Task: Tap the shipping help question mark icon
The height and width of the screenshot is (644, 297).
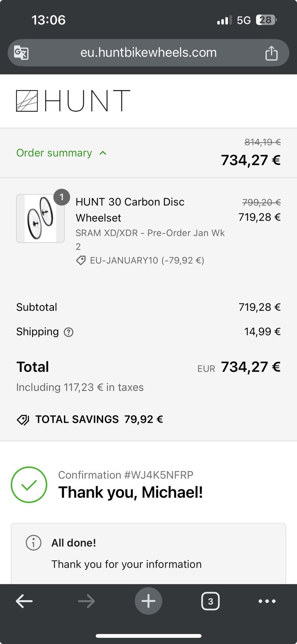Action: tap(69, 332)
